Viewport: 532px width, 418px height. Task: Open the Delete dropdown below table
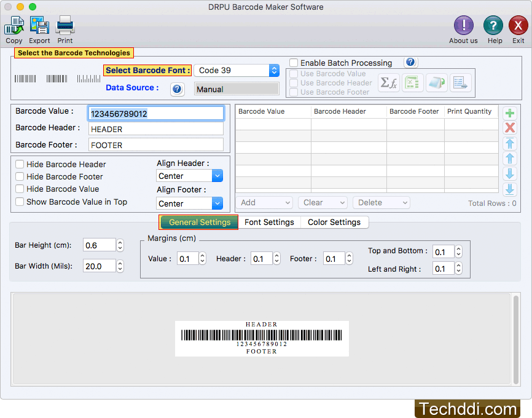click(x=381, y=203)
